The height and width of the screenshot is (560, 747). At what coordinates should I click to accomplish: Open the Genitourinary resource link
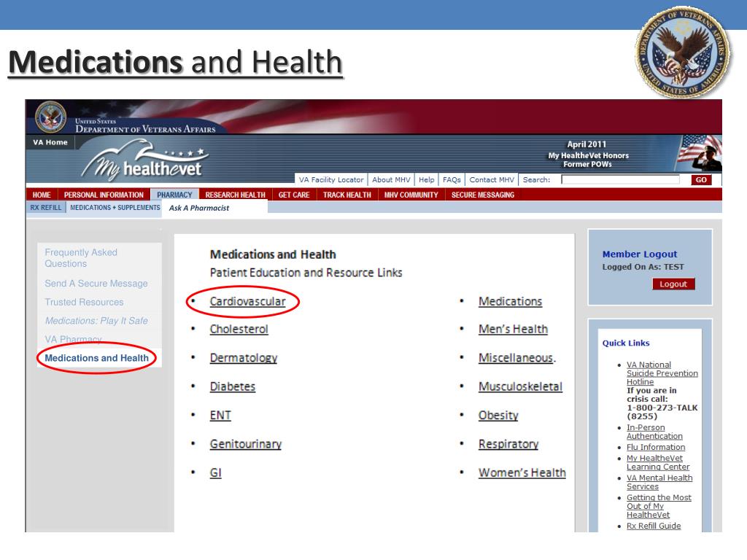pyautogui.click(x=246, y=444)
